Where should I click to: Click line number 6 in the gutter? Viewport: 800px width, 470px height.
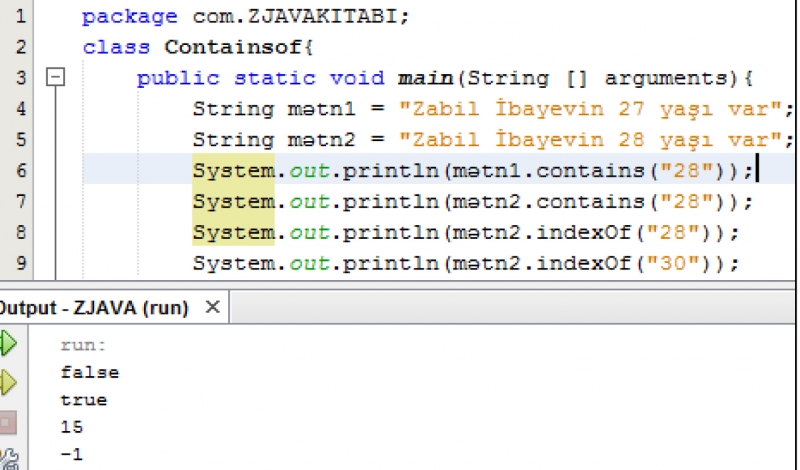tap(22, 170)
